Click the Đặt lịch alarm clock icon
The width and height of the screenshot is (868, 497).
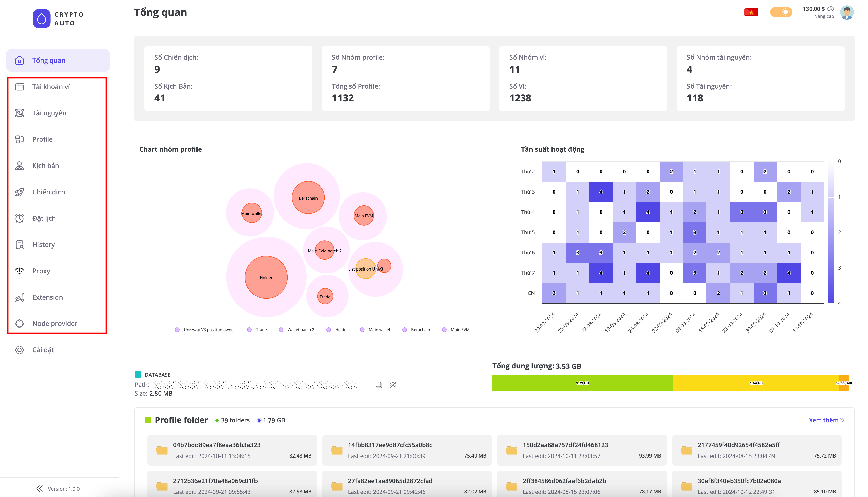19,218
